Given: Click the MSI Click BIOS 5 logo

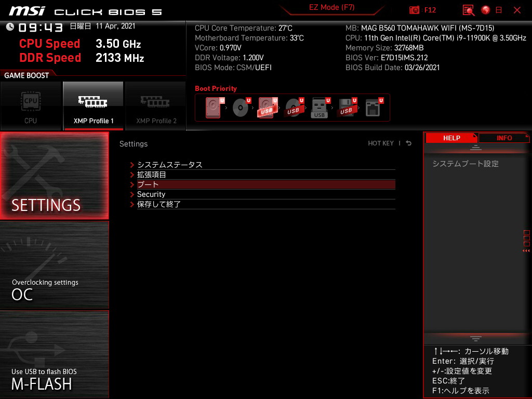Looking at the screenshot, I should tap(86, 11).
